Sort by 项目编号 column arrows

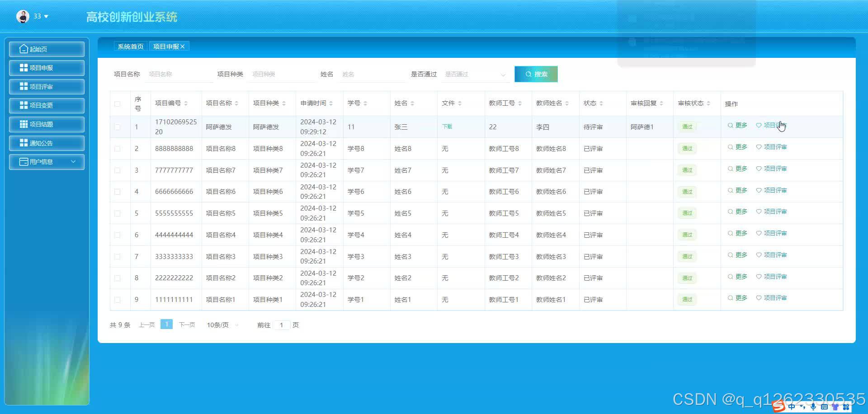click(186, 103)
